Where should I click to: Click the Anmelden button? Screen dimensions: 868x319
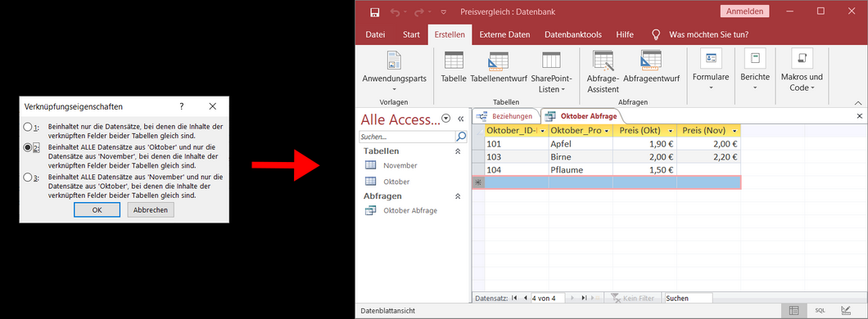point(744,11)
